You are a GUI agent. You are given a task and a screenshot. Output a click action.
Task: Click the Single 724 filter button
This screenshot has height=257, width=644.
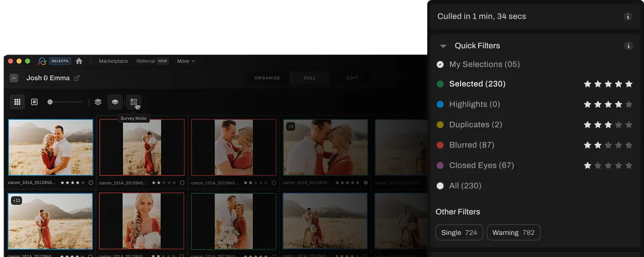tap(459, 232)
